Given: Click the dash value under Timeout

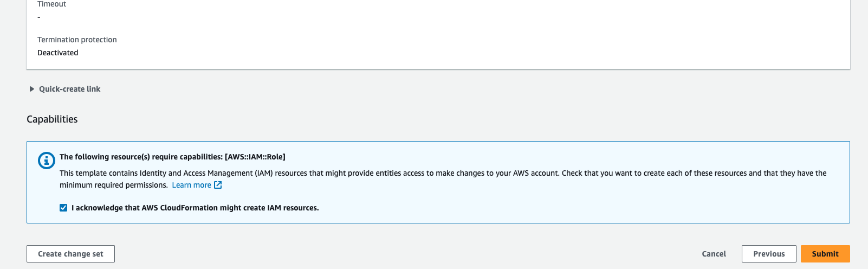Looking at the screenshot, I should click(39, 17).
